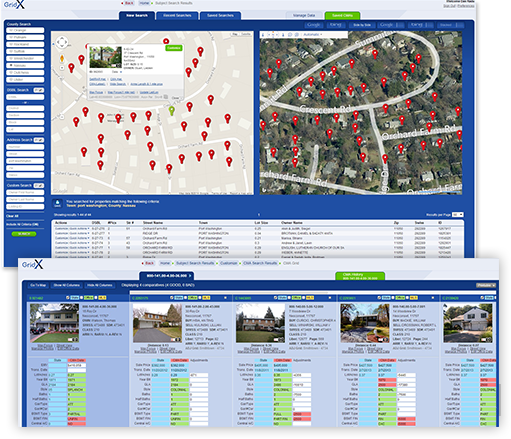This screenshot has width=511, height=439.
Task: Select the Suffolk county option
Action: [25, 51]
